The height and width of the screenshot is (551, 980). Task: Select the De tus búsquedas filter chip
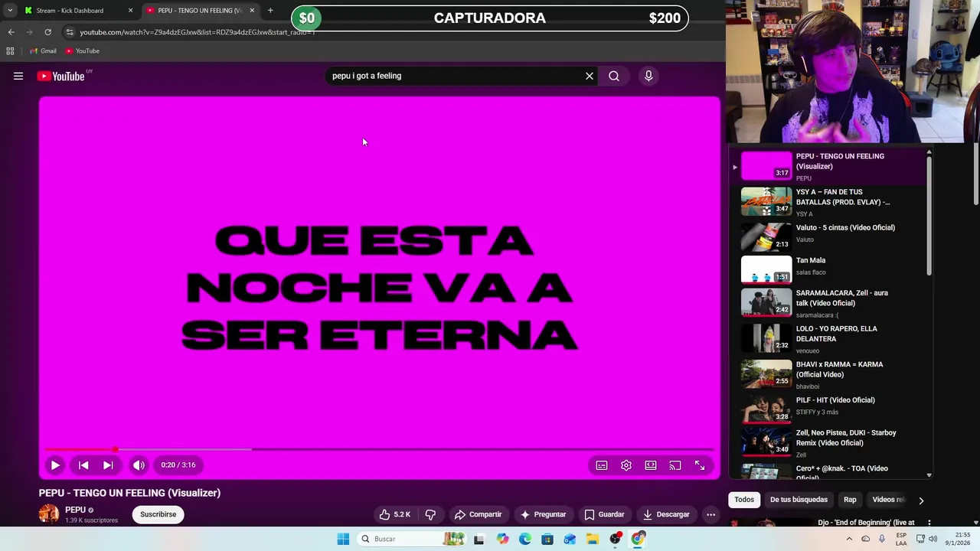[x=799, y=500]
